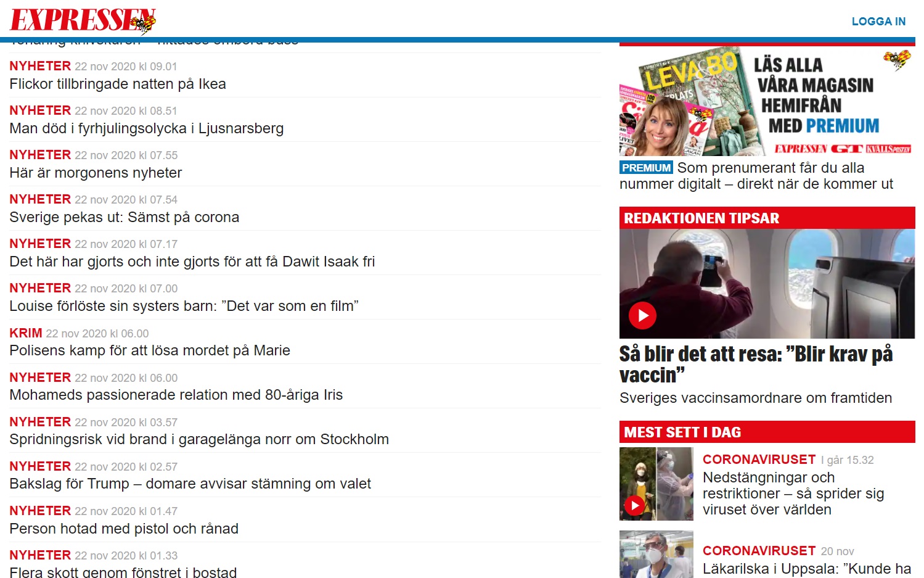The height and width of the screenshot is (578, 924).
Task: Click timestamp '22 nov 2020 kl 09.01'
Action: coord(126,67)
